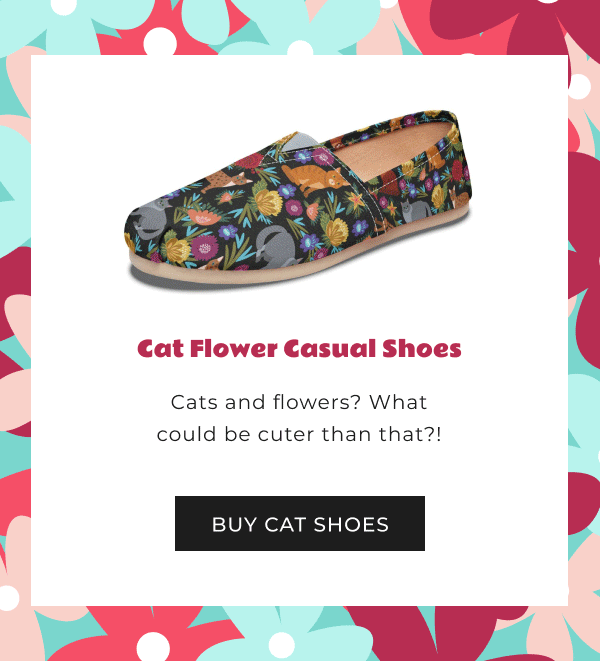Image resolution: width=600 pixels, height=661 pixels.
Task: Click 'could be cuter than that?!' text line
Action: click(x=299, y=434)
